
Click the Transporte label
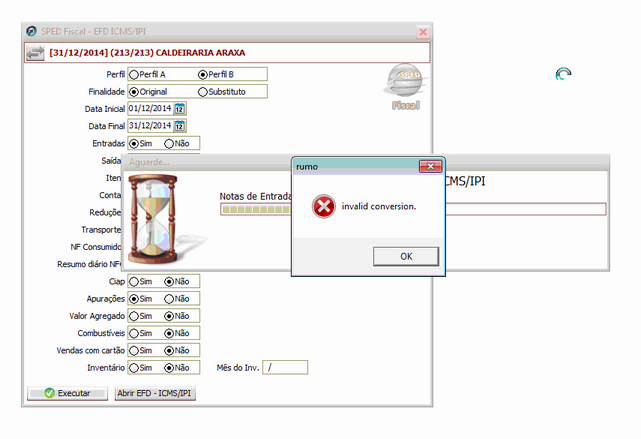tap(101, 230)
